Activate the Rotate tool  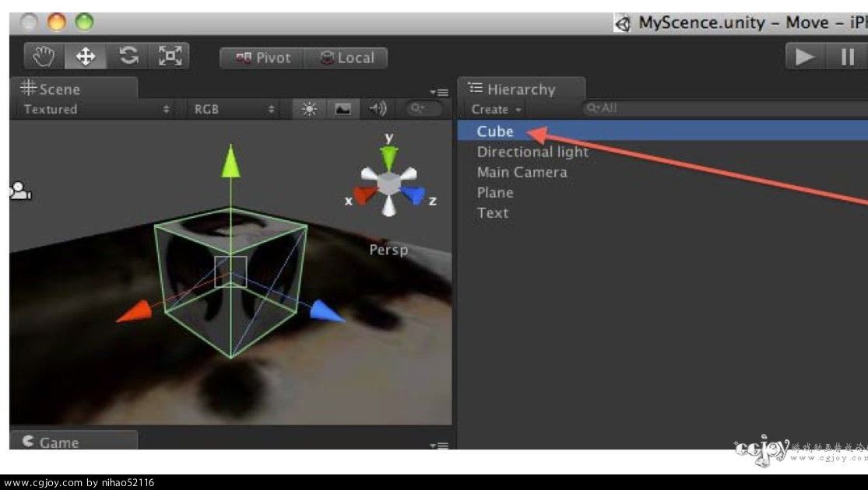pos(128,55)
